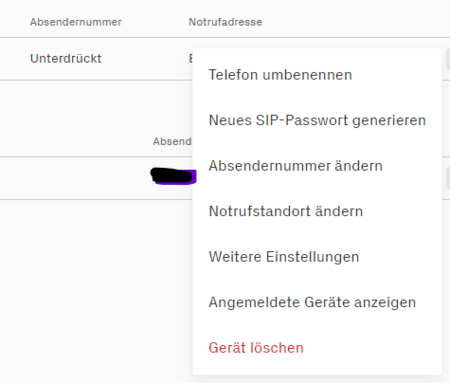
Task: Pick the Notrufstandort ändern entry
Action: pyautogui.click(x=286, y=211)
